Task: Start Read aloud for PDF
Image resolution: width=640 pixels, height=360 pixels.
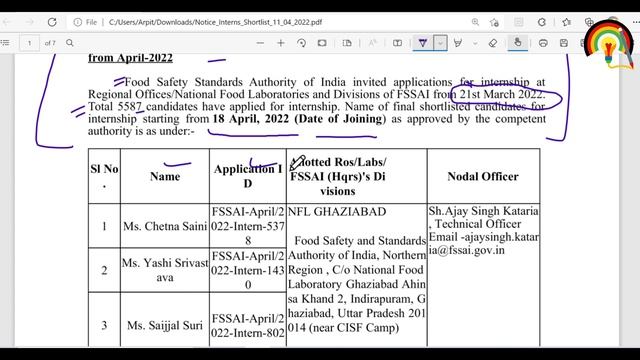Action: coord(373,43)
